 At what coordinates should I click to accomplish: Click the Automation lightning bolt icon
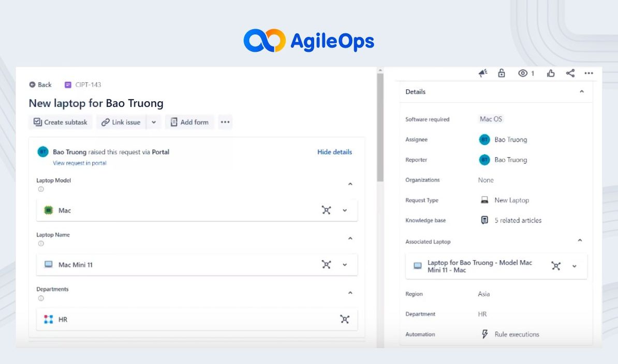click(x=485, y=334)
